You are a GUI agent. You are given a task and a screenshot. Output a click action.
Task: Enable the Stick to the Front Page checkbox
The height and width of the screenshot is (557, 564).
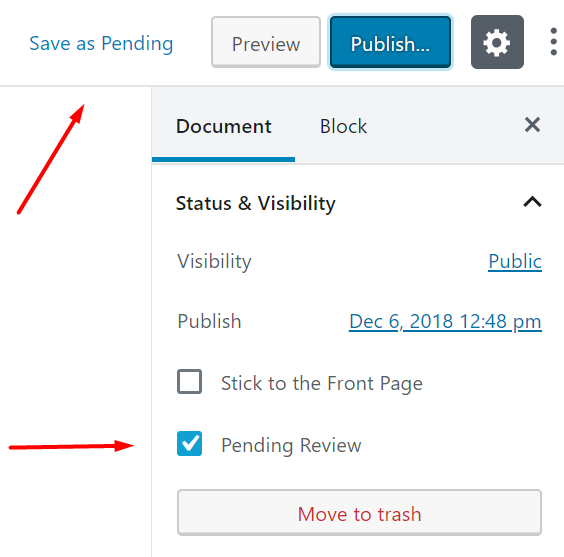click(189, 382)
